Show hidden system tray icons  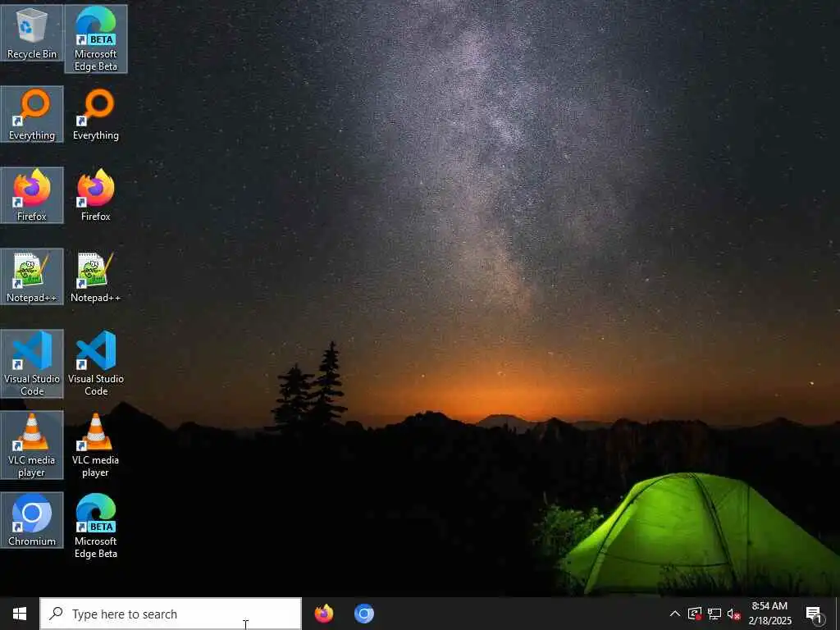(x=675, y=614)
